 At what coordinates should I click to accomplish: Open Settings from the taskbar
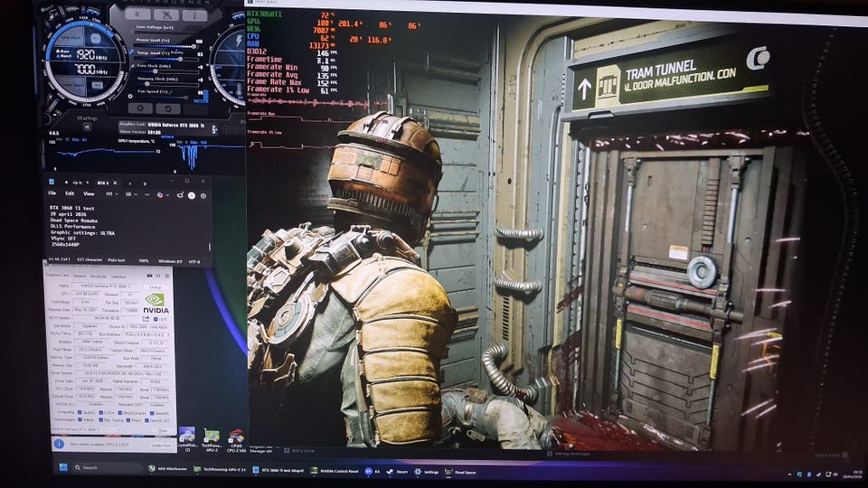pos(427,472)
